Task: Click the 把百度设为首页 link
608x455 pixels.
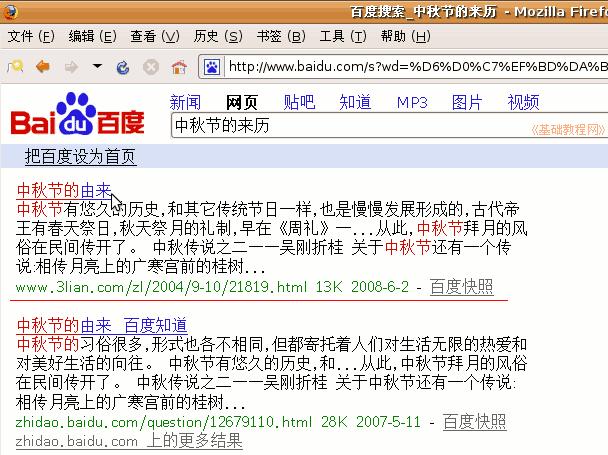Action: pyautogui.click(x=80, y=157)
